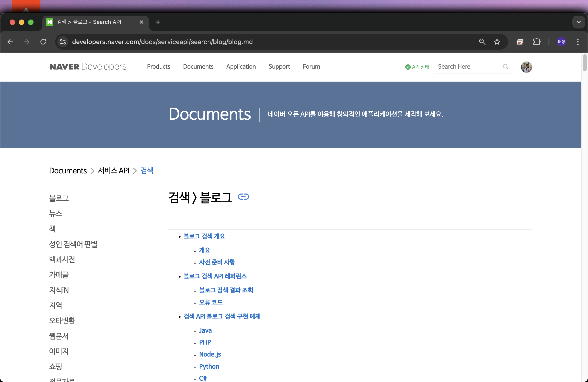Select 지식iN in the sidebar
588x382 pixels.
59,290
